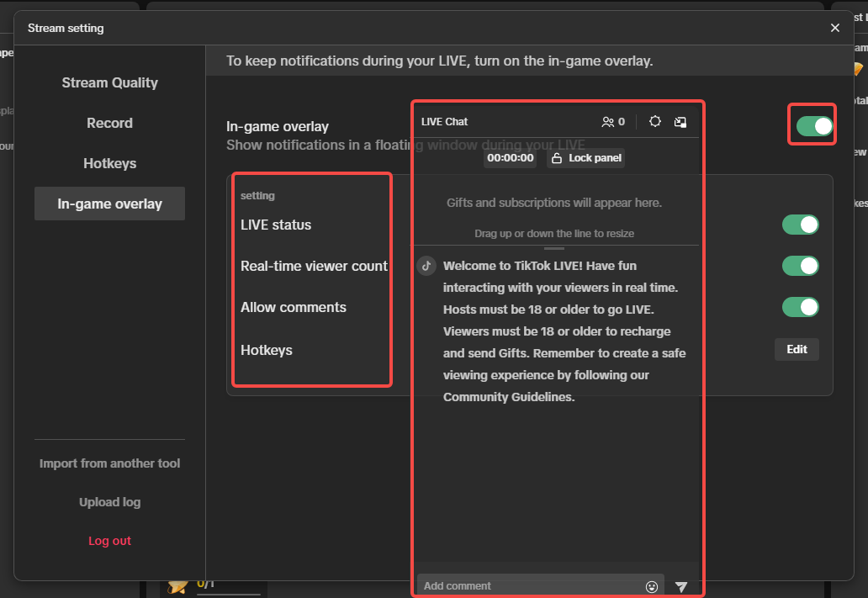Toggle the LIVE status switch off
Image resolution: width=868 pixels, height=598 pixels.
800,225
